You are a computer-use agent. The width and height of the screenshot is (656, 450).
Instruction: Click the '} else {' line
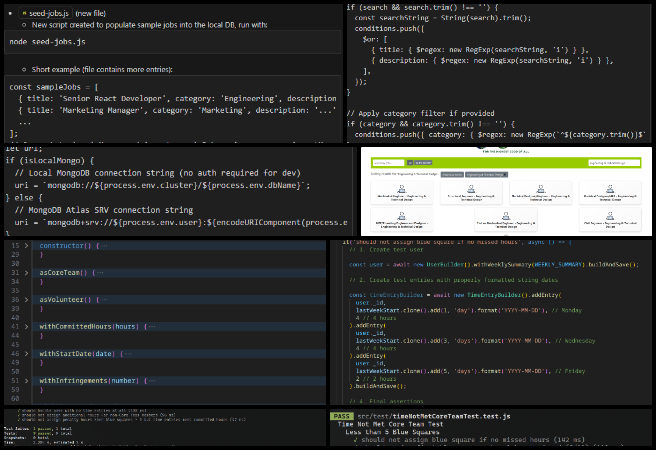point(24,198)
